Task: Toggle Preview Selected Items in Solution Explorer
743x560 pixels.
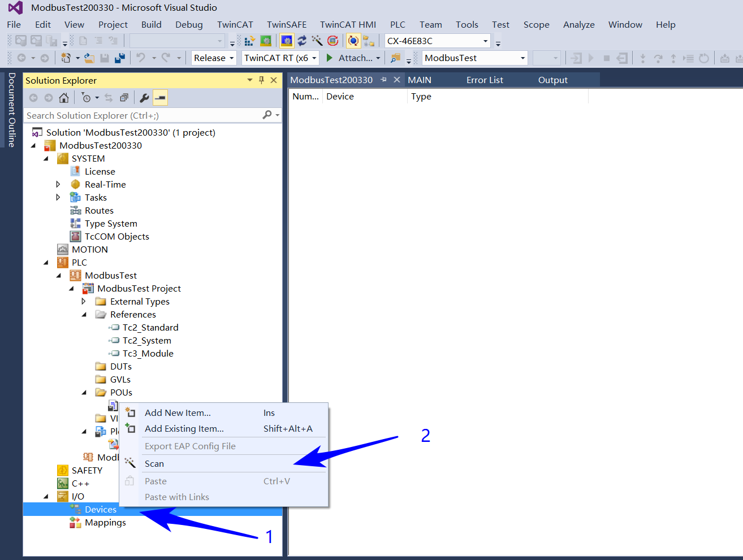Action: pyautogui.click(x=160, y=98)
